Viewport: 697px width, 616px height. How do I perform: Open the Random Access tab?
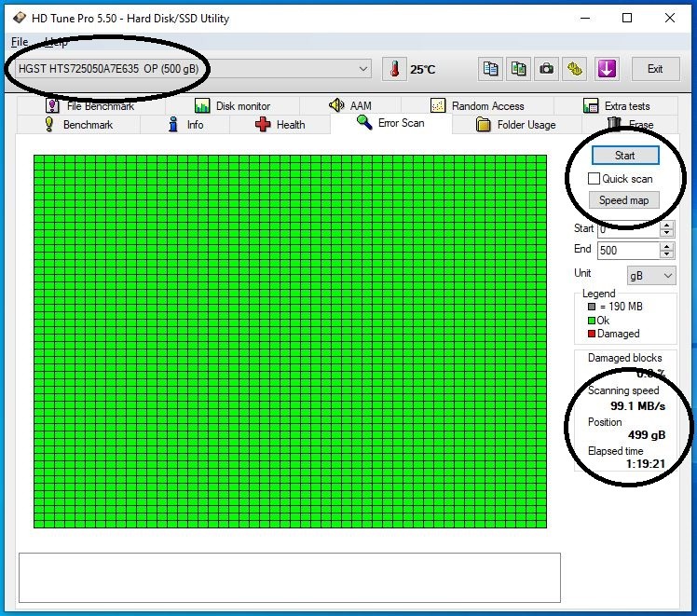point(477,106)
